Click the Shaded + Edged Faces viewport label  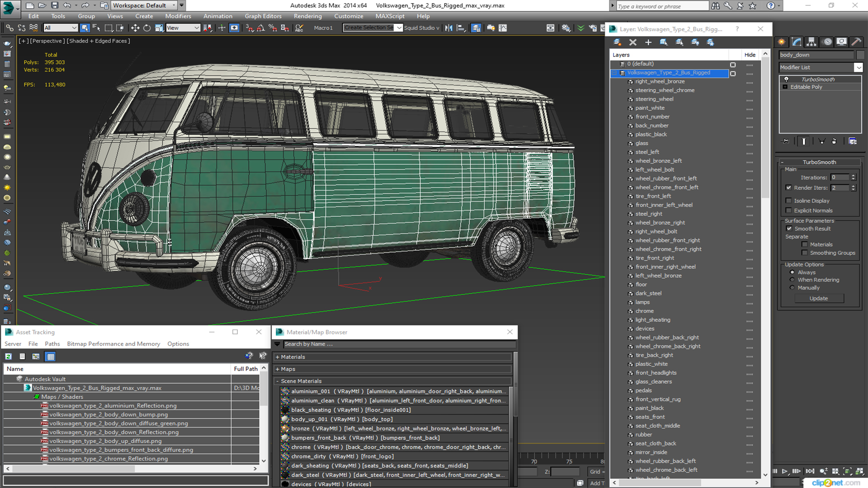coord(99,41)
